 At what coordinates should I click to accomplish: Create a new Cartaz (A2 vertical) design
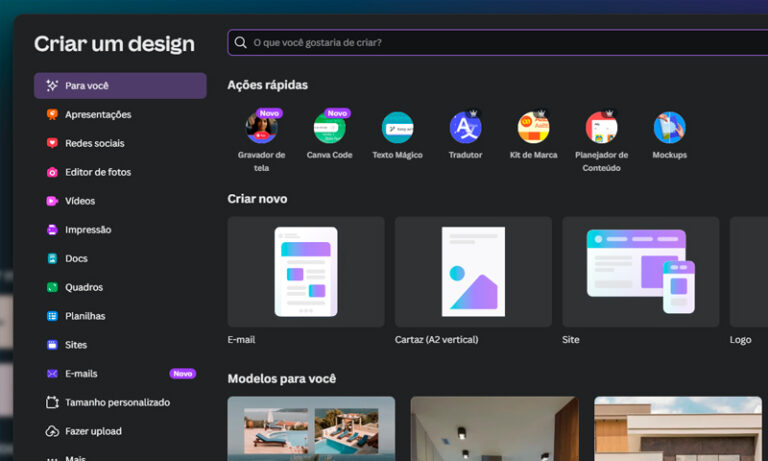point(473,272)
